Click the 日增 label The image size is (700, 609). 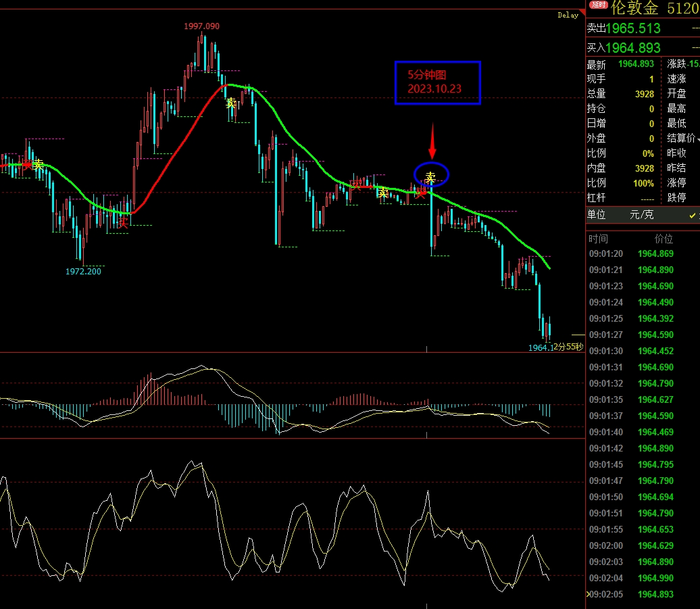pyautogui.click(x=597, y=123)
